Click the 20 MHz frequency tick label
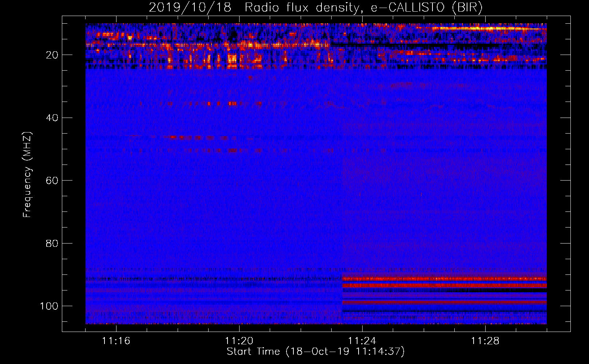Image resolution: width=589 pixels, height=364 pixels. click(x=52, y=55)
